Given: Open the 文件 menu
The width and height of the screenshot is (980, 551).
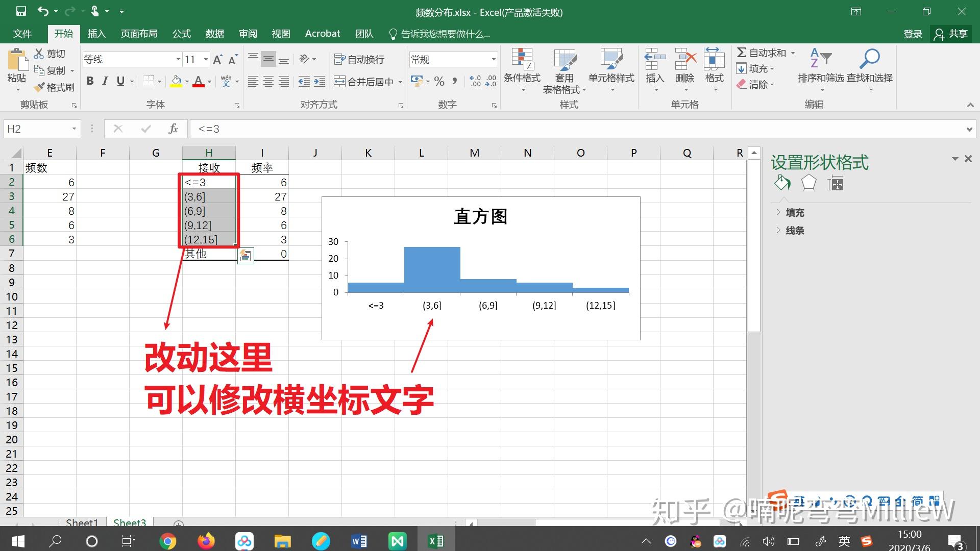Looking at the screenshot, I should tap(22, 34).
